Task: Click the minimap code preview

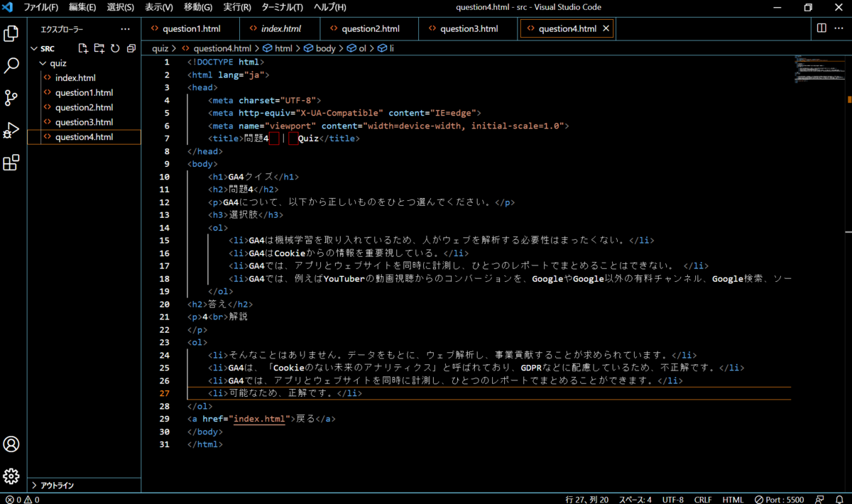Action: [x=820, y=69]
